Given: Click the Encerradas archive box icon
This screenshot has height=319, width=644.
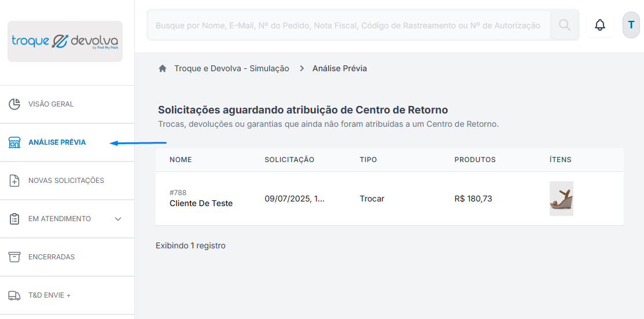Looking at the screenshot, I should click(14, 257).
